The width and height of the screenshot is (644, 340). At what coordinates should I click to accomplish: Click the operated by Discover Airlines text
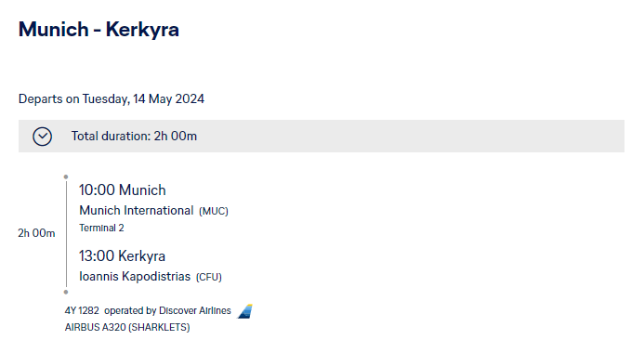click(167, 311)
